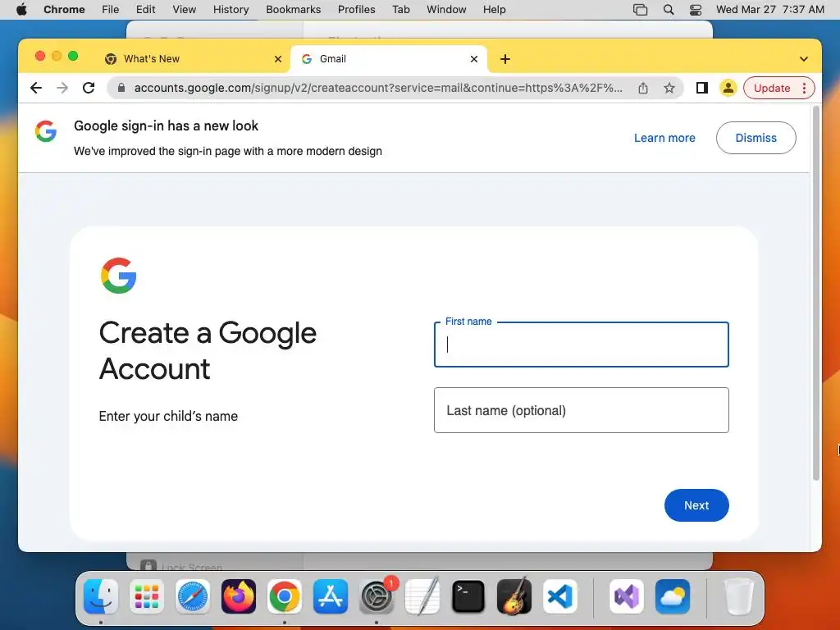Launch GarageBand from the Dock
Screen dimensions: 840x630
coord(514,596)
